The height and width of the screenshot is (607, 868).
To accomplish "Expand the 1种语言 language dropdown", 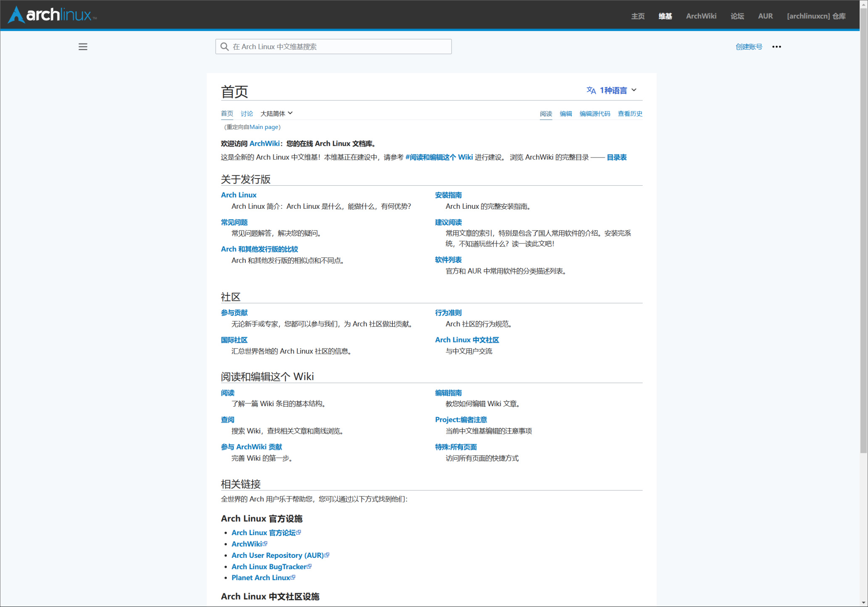I will coord(613,90).
